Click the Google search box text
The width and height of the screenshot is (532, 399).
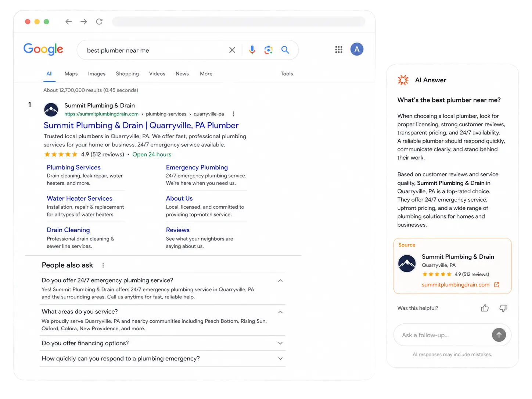tap(118, 50)
